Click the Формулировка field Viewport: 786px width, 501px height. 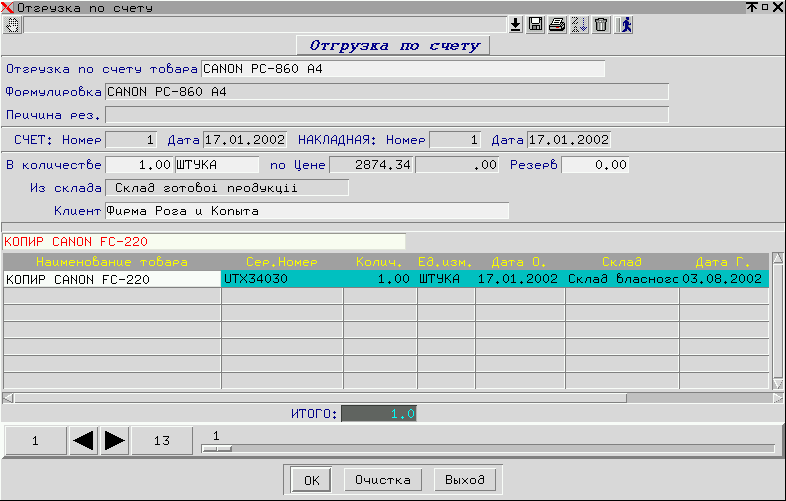387,92
